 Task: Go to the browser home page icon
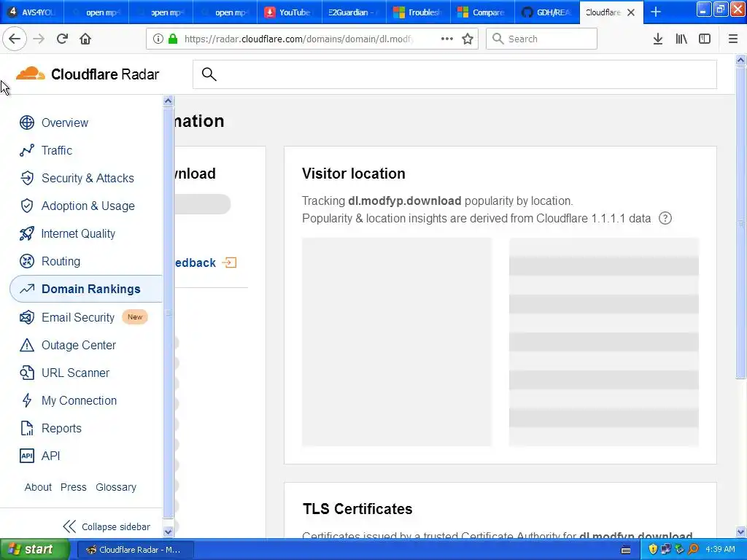pos(85,39)
